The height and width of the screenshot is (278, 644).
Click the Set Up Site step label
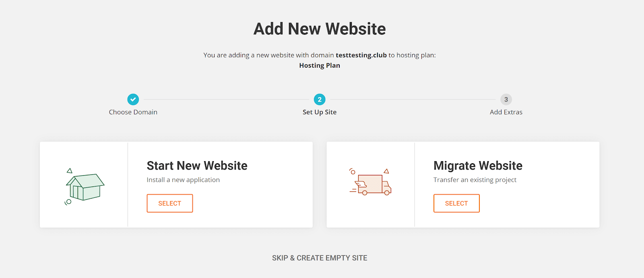click(x=320, y=112)
